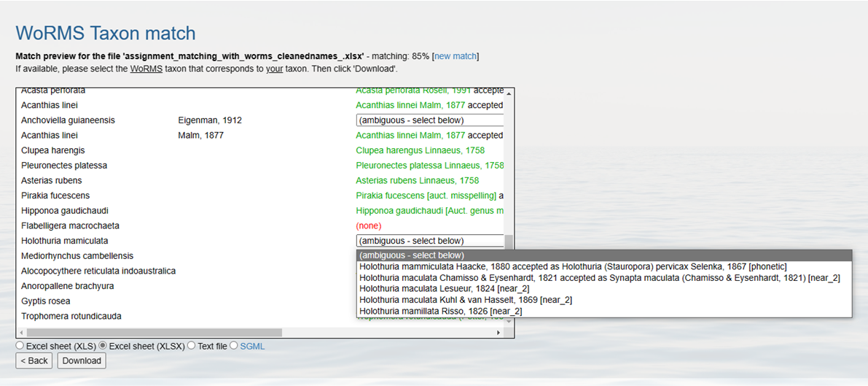Viewport: 868px width, 386px height.
Task: Click 'Hipponoa gaudichaudi [Auct. genus' match
Action: (x=430, y=211)
